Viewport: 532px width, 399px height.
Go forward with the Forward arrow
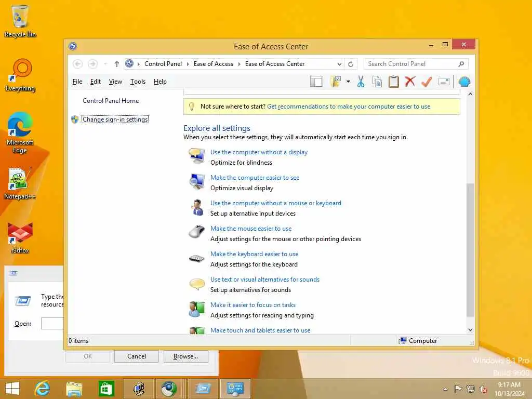coord(92,64)
